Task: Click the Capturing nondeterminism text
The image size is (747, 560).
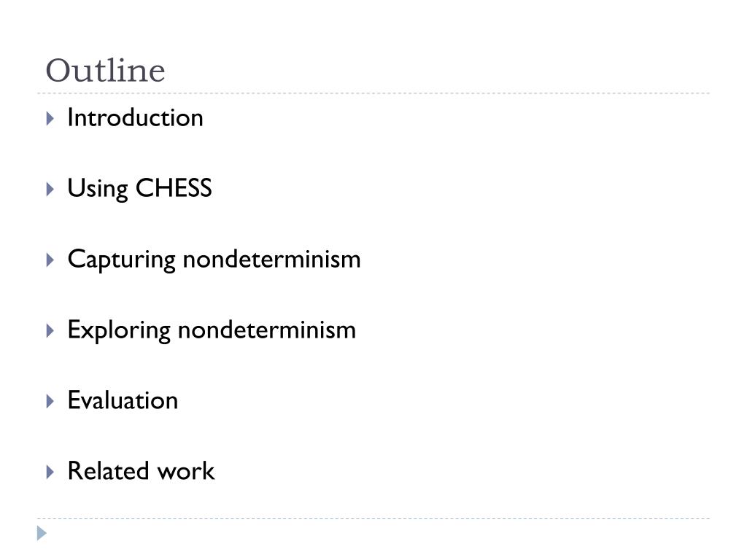Action: point(214,260)
